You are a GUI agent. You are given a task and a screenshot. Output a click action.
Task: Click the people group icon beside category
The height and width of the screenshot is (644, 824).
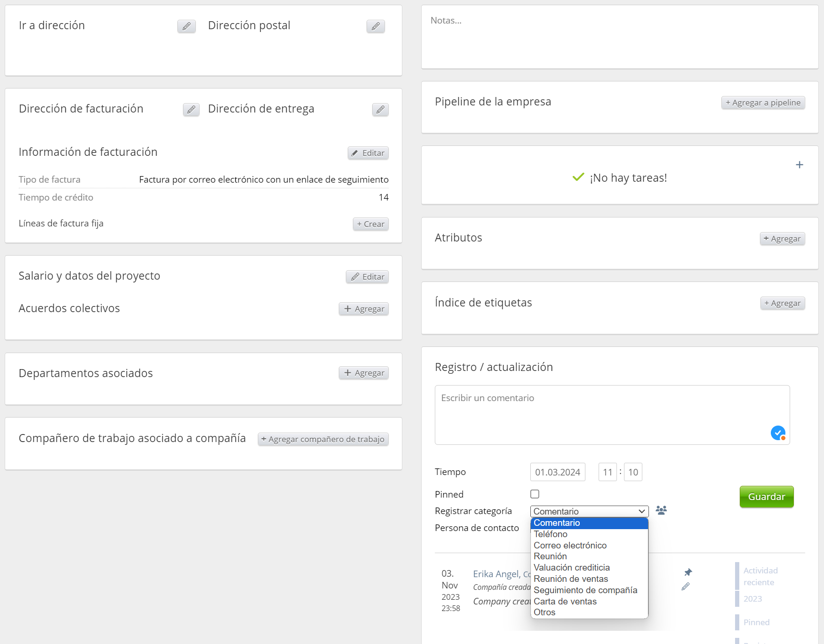(x=661, y=510)
